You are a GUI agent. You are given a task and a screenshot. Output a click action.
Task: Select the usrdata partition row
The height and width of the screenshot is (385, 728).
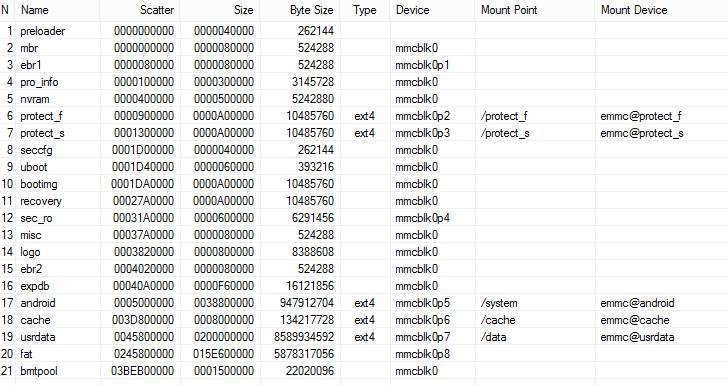click(364, 337)
